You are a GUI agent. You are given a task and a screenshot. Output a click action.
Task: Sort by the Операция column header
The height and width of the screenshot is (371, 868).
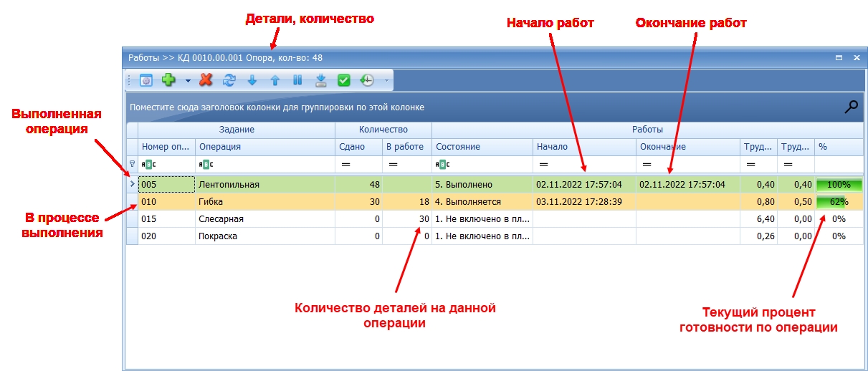[x=265, y=147]
